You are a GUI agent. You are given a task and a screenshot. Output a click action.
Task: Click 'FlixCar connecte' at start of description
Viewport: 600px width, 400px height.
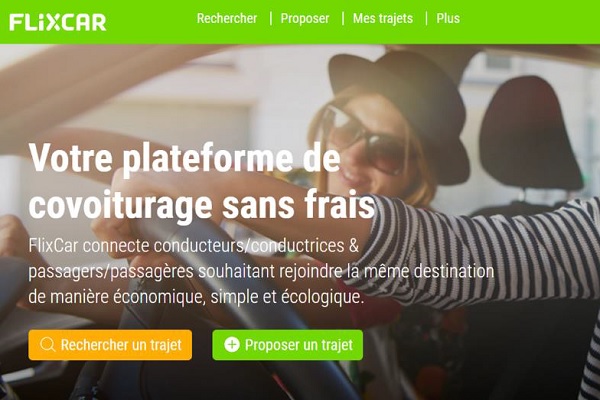(89, 246)
